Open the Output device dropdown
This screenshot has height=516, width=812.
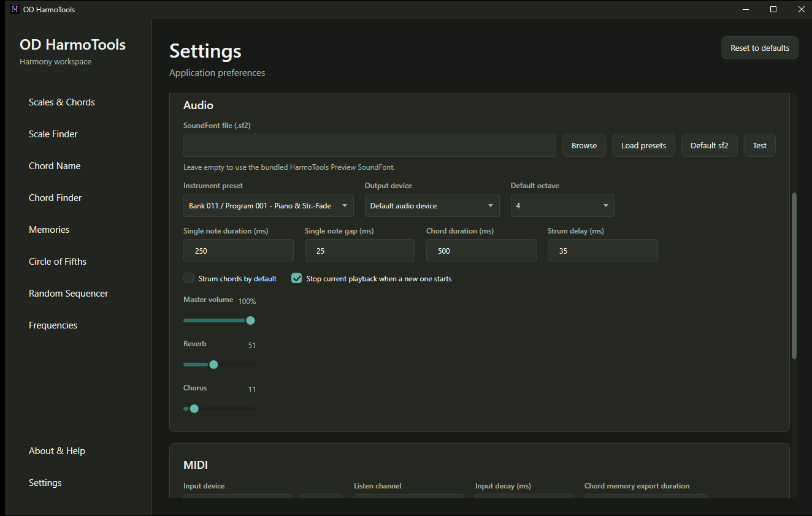[x=432, y=206]
